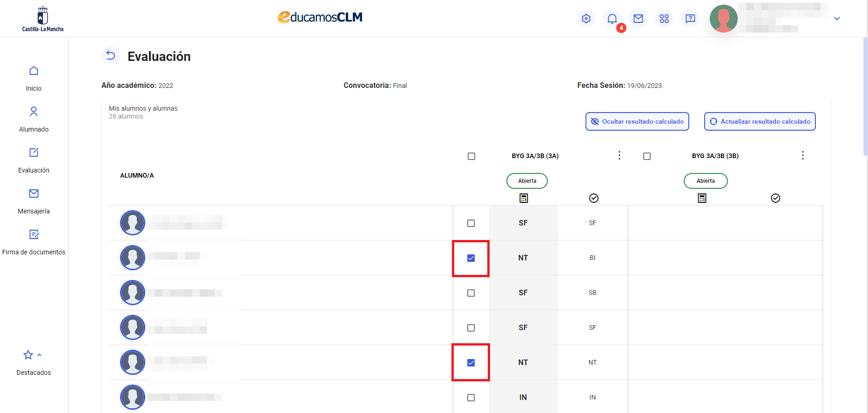
Task: Check the first student's row checkbox
Action: pos(471,223)
